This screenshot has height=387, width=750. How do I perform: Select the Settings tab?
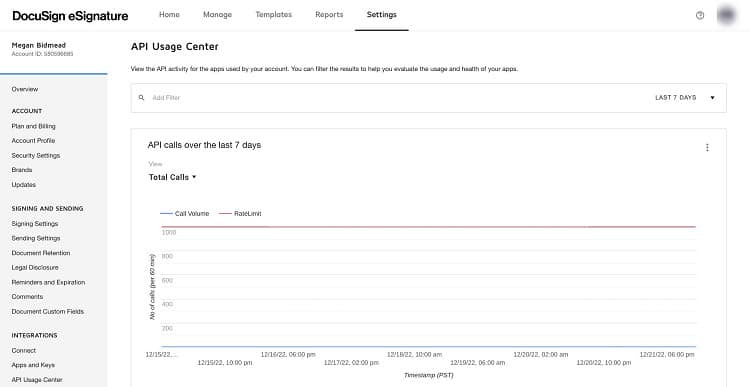click(x=382, y=15)
